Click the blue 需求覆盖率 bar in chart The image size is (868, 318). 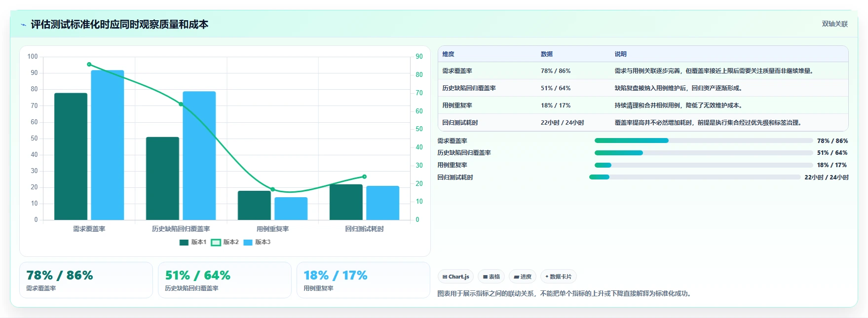[108, 145]
